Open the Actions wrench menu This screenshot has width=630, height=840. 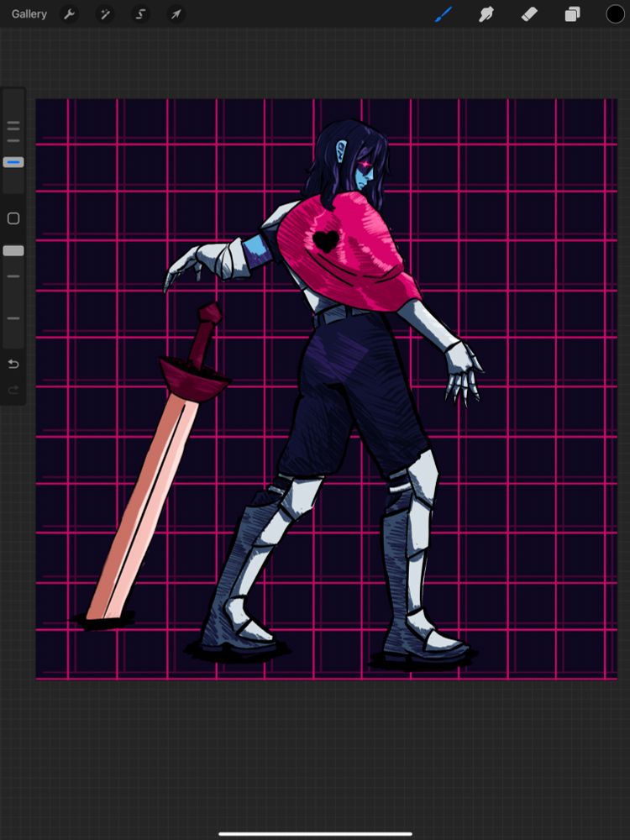tap(69, 14)
